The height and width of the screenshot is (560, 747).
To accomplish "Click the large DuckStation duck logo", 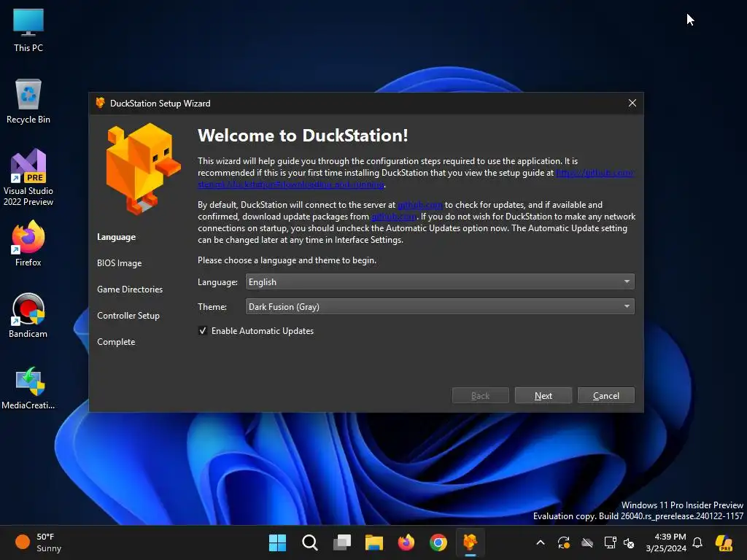I will pyautogui.click(x=142, y=168).
